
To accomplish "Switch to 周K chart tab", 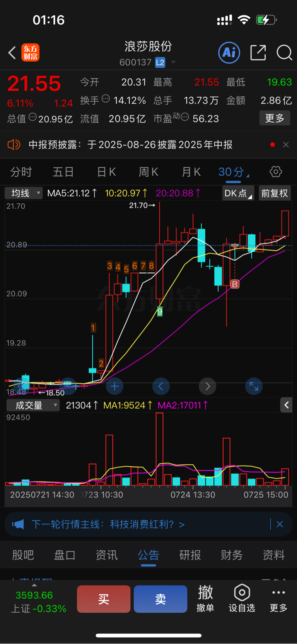I will pos(148,172).
